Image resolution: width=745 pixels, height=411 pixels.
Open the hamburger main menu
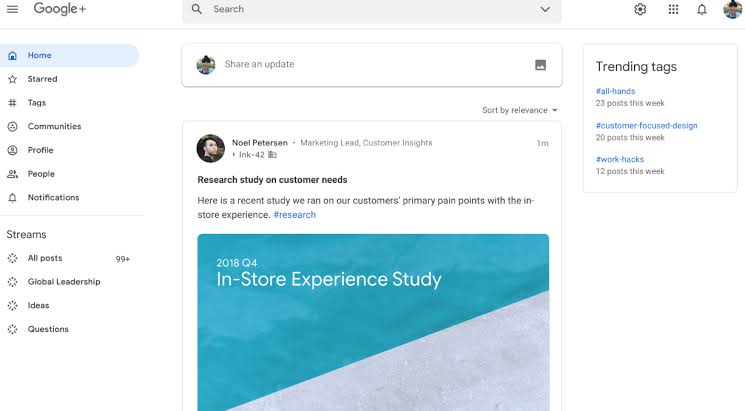pyautogui.click(x=12, y=8)
